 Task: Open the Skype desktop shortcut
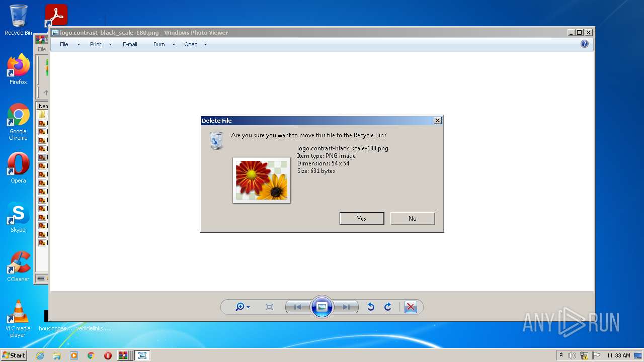(18, 217)
